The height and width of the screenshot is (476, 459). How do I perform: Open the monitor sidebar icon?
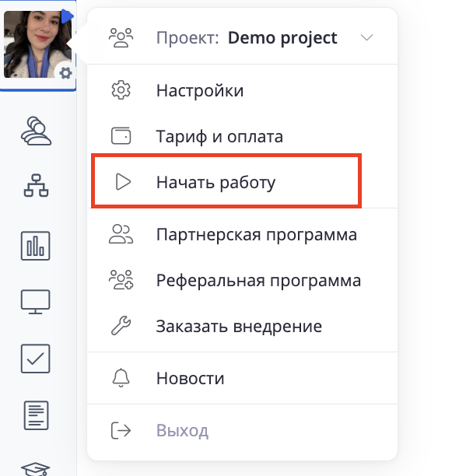[36, 302]
